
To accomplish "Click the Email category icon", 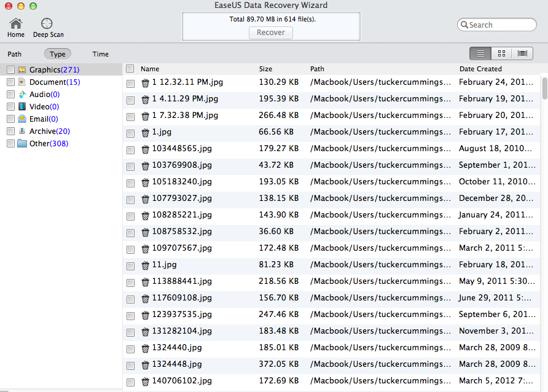I will click(22, 119).
